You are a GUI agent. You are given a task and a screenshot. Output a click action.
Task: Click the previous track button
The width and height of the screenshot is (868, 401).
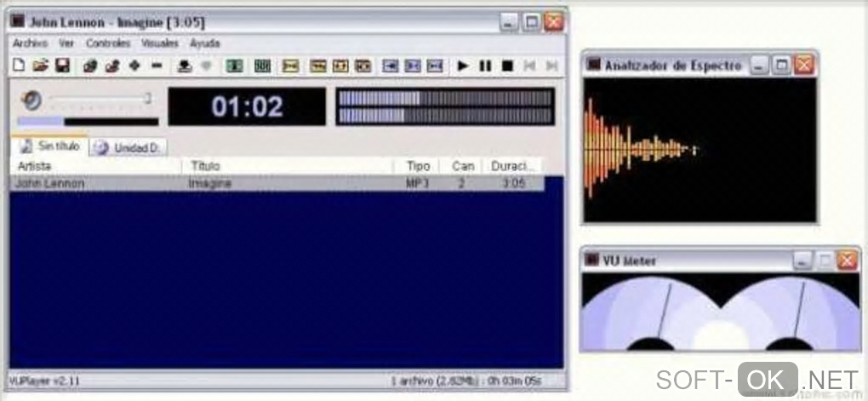[529, 66]
